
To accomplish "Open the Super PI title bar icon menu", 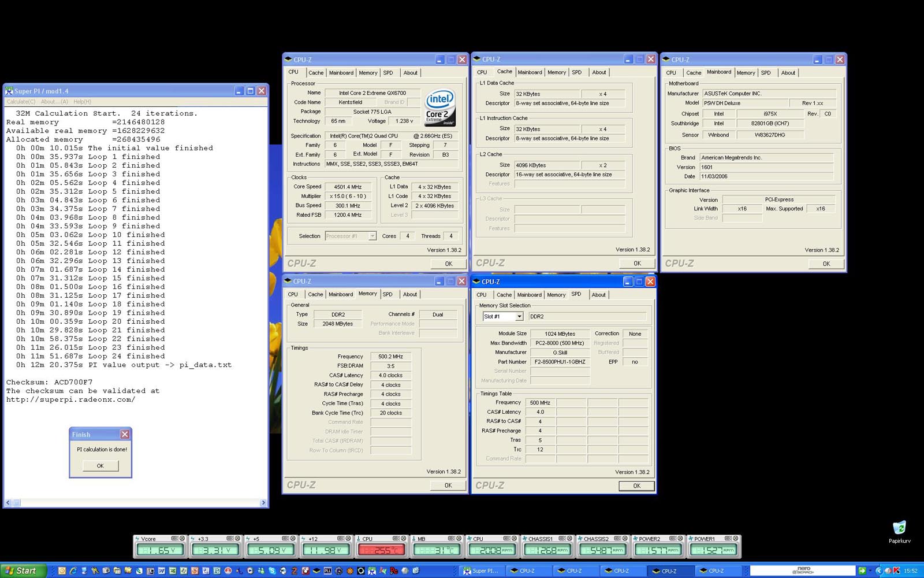I will click(9, 91).
